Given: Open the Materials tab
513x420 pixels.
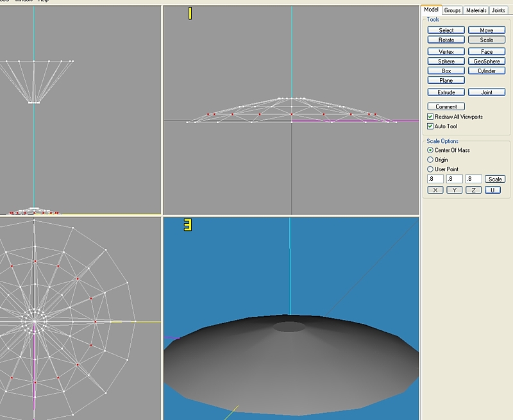Looking at the screenshot, I should pos(476,10).
